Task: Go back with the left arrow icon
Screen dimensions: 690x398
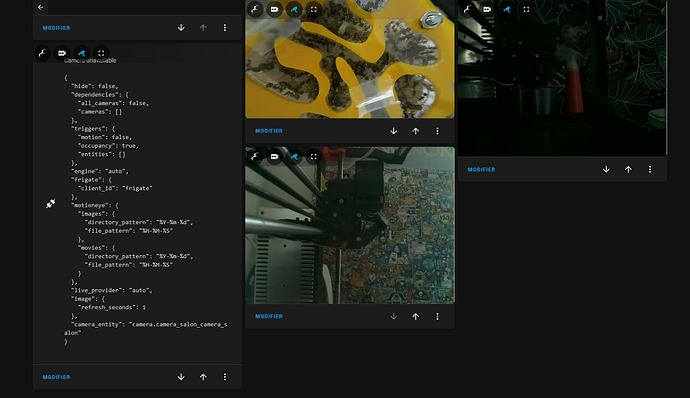Action: pyautogui.click(x=40, y=7)
